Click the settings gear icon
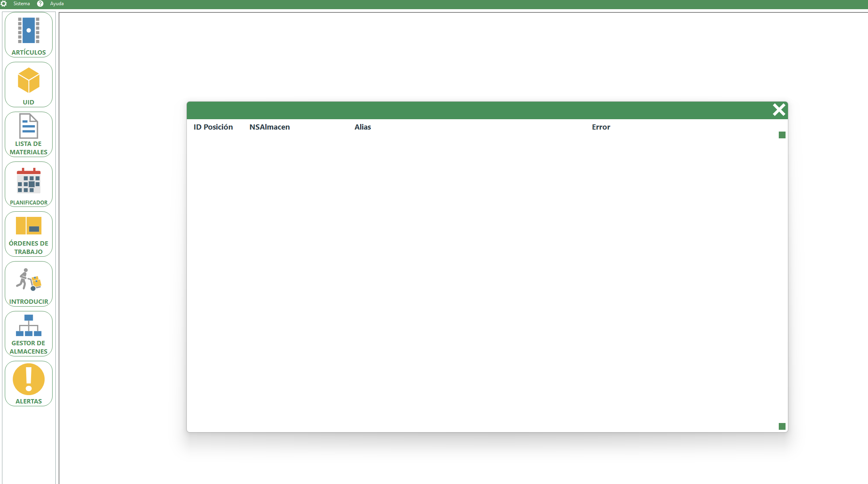868x484 pixels. pos(4,4)
